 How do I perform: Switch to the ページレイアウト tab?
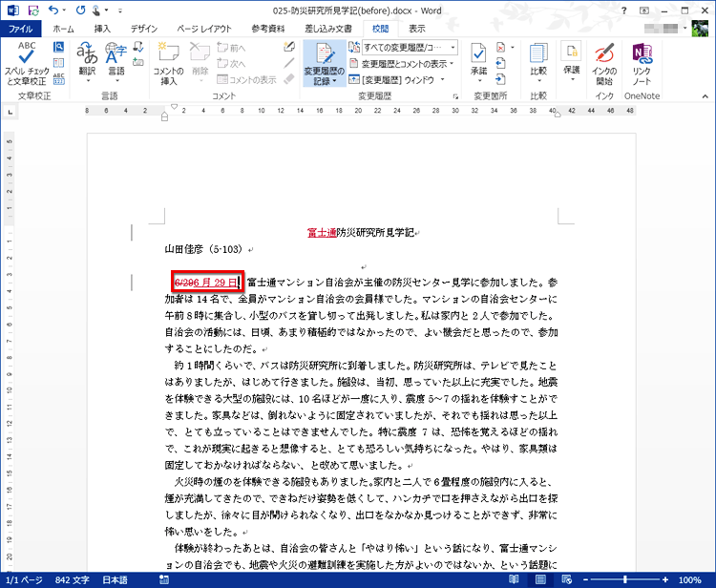tap(204, 29)
